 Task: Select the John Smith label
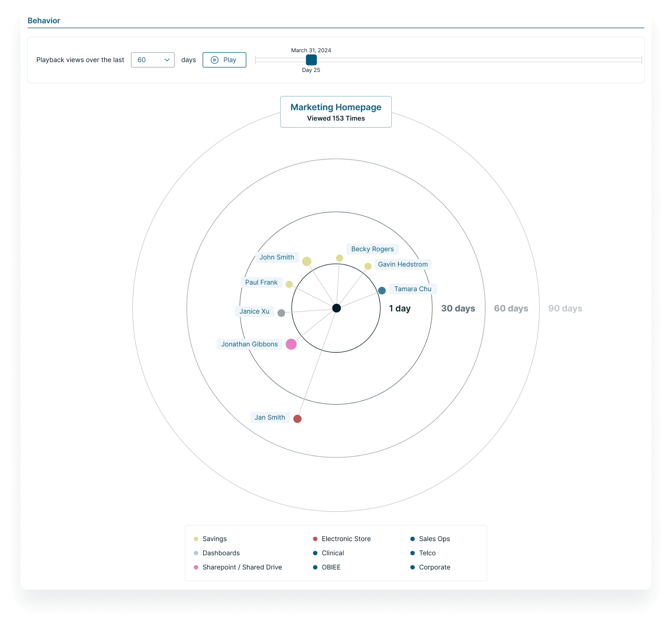(x=277, y=257)
